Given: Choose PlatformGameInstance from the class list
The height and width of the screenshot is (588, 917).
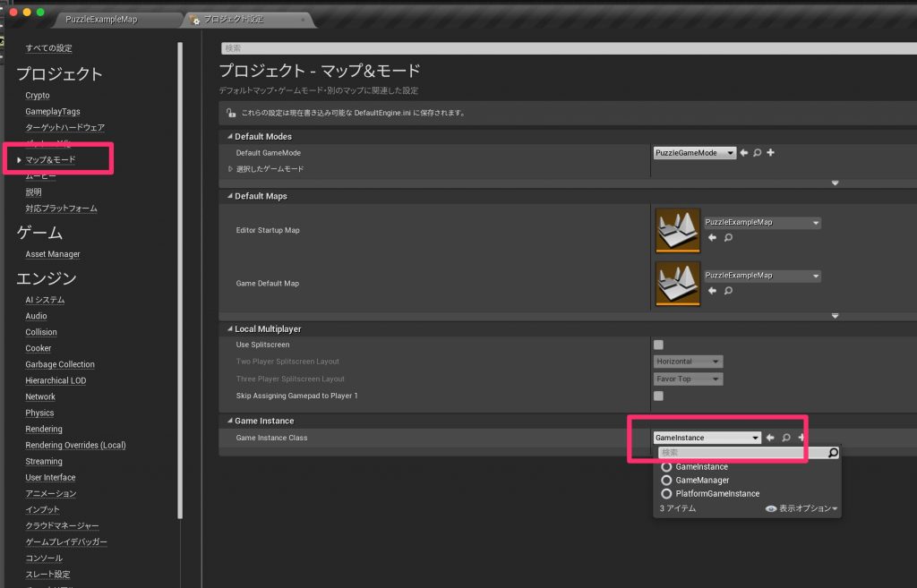Looking at the screenshot, I should tap(716, 494).
